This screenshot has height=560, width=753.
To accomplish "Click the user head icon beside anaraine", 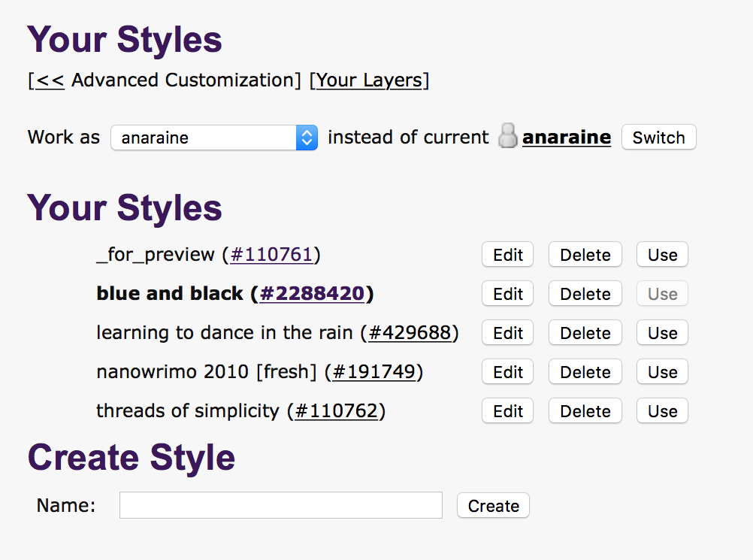I will click(x=509, y=137).
